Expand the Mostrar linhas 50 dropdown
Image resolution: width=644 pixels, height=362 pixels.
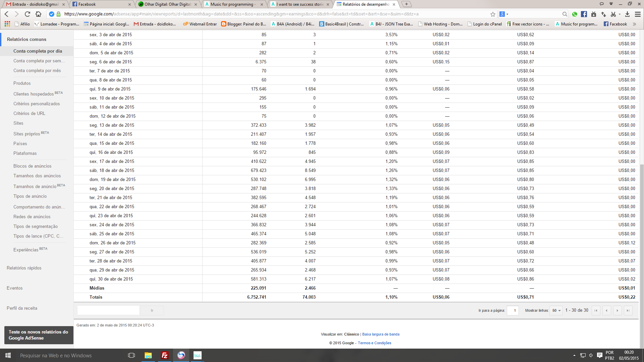click(556, 310)
